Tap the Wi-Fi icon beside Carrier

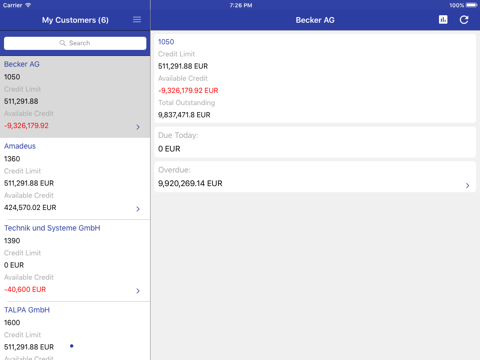28,5
